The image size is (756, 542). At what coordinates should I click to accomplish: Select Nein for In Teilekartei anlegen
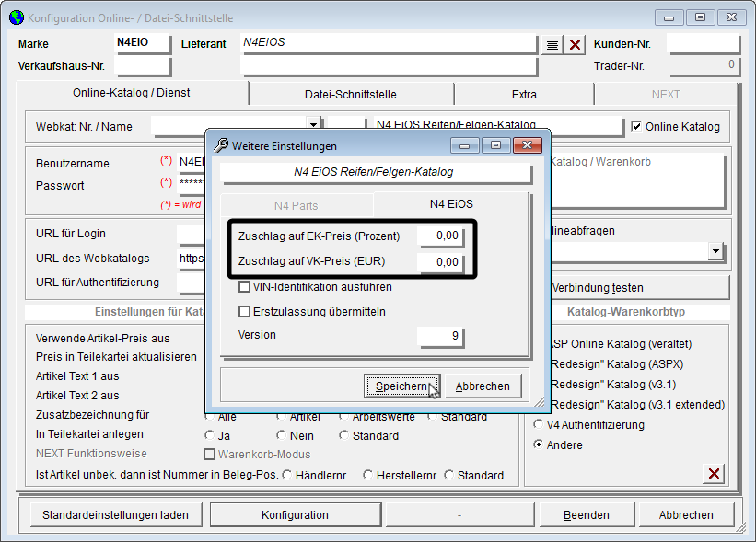(x=282, y=435)
